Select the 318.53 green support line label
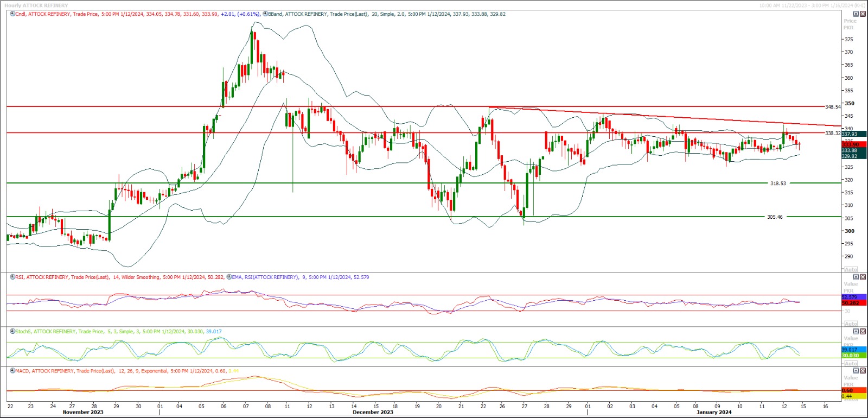 (778, 183)
